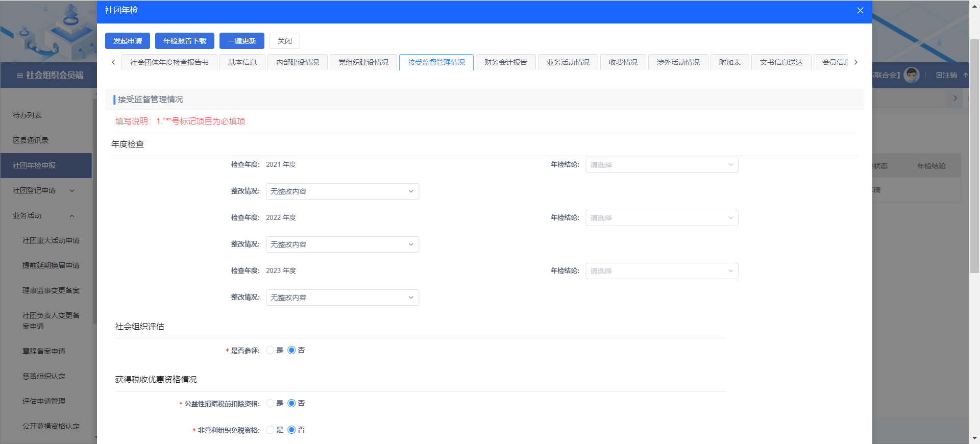Select 是 for 是否参评
Image resolution: width=980 pixels, height=444 pixels.
click(270, 351)
